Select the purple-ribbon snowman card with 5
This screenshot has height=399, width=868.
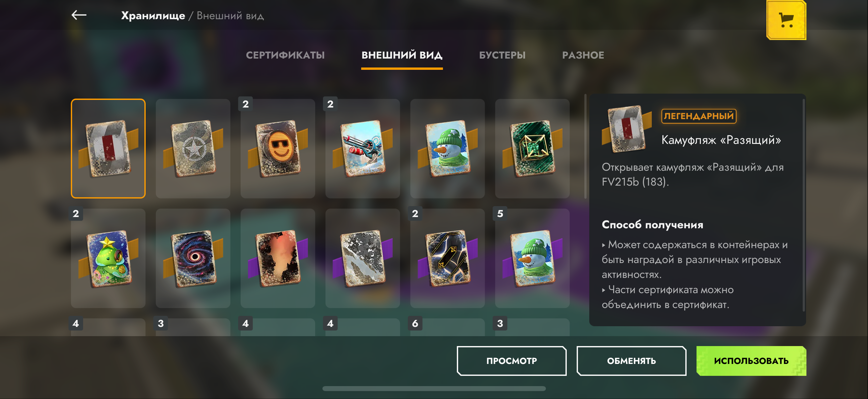(x=532, y=258)
